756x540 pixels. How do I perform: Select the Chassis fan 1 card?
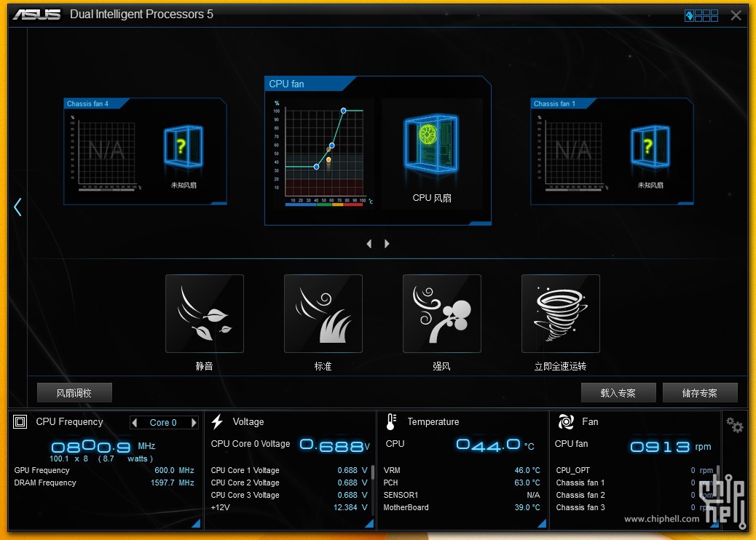tap(612, 152)
